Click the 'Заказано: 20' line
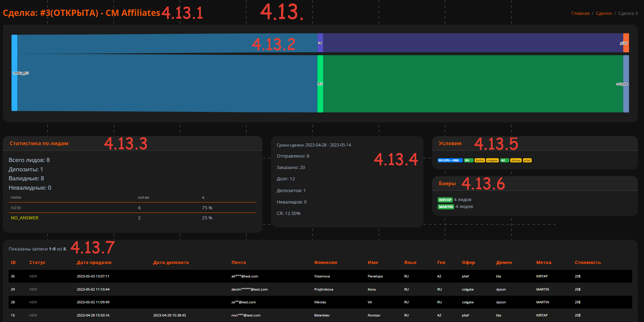The height and width of the screenshot is (322, 644). (x=291, y=168)
